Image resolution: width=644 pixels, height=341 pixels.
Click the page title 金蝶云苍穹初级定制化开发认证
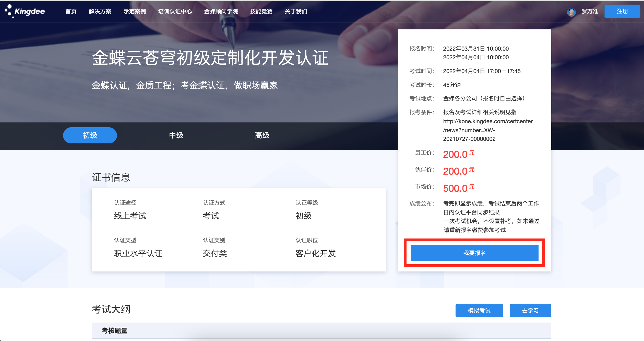pos(210,58)
